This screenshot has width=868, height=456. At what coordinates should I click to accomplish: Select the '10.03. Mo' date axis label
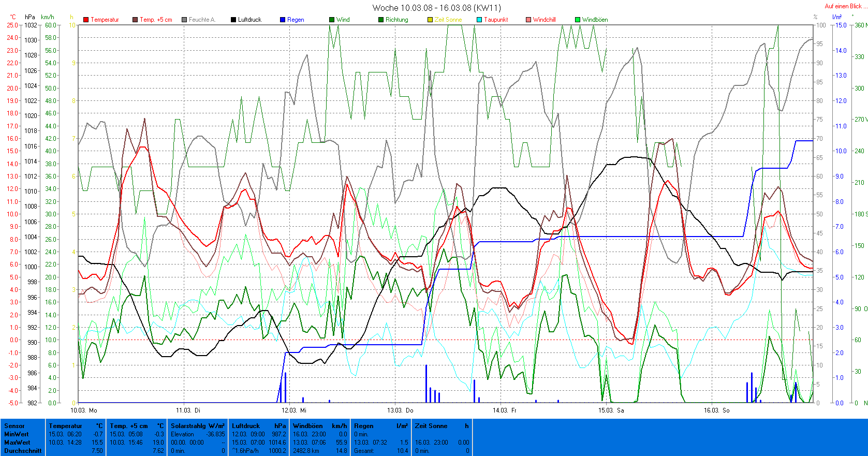tap(84, 410)
